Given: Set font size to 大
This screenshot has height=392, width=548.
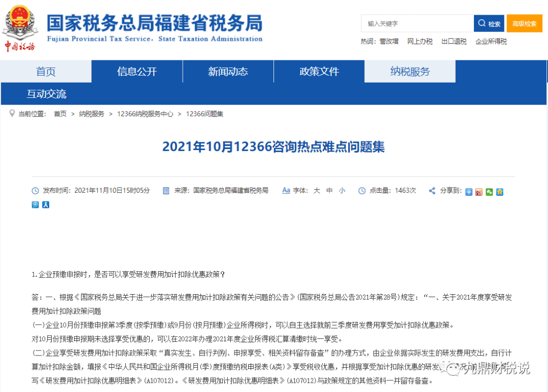Looking at the screenshot, I should pyautogui.click(x=317, y=190).
